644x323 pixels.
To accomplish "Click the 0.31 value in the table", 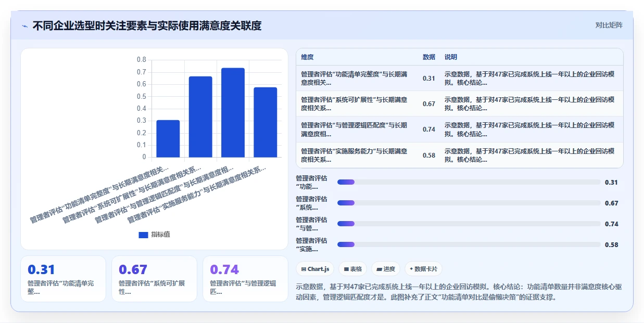I will (429, 79).
